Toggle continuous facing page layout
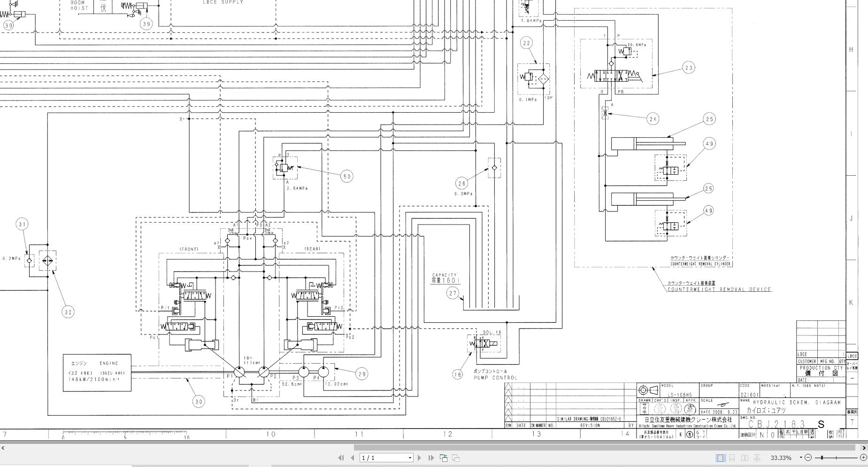The height and width of the screenshot is (467, 868). pos(757,458)
